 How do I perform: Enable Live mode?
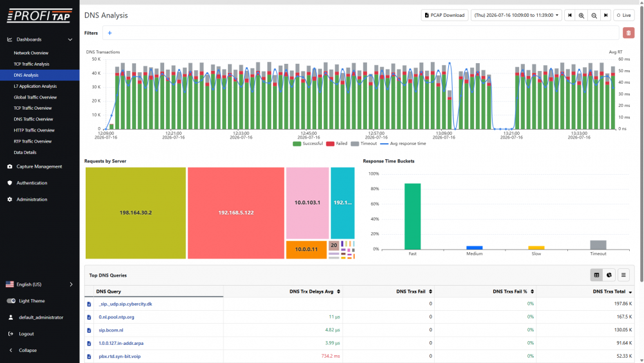(624, 15)
